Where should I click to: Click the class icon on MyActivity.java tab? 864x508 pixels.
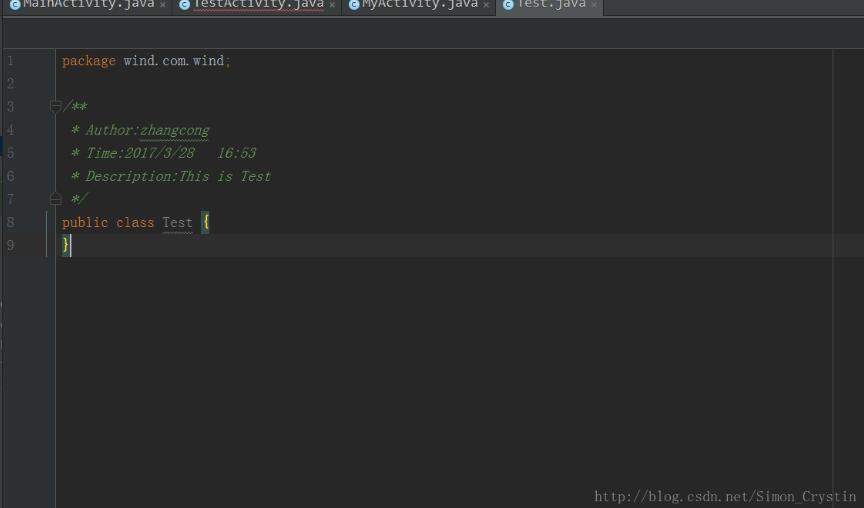(x=354, y=5)
